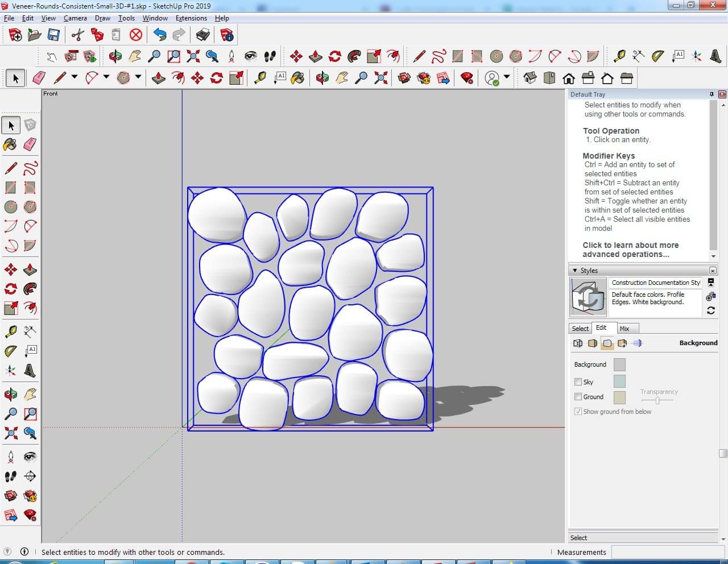728x564 pixels.
Task: Click the style preview thumbnail
Action: pyautogui.click(x=588, y=297)
